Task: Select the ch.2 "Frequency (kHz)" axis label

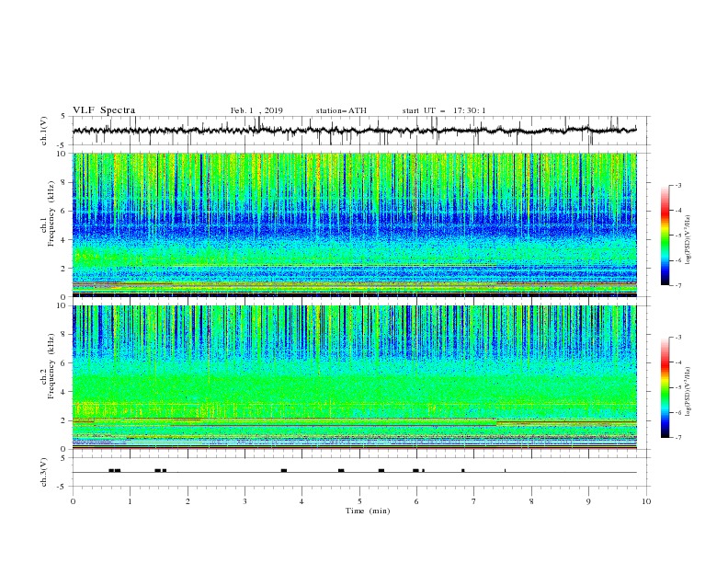Action: [x=51, y=366]
